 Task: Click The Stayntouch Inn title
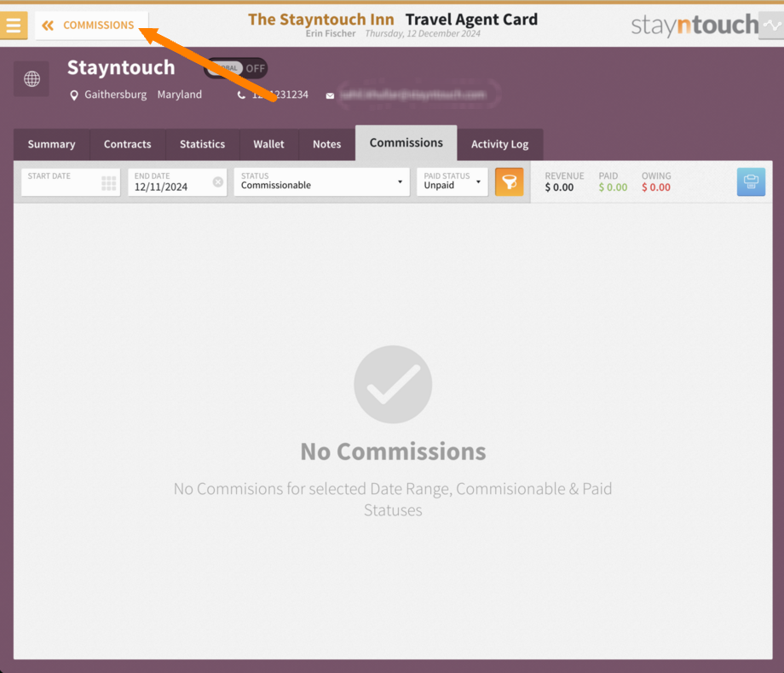pyautogui.click(x=321, y=20)
